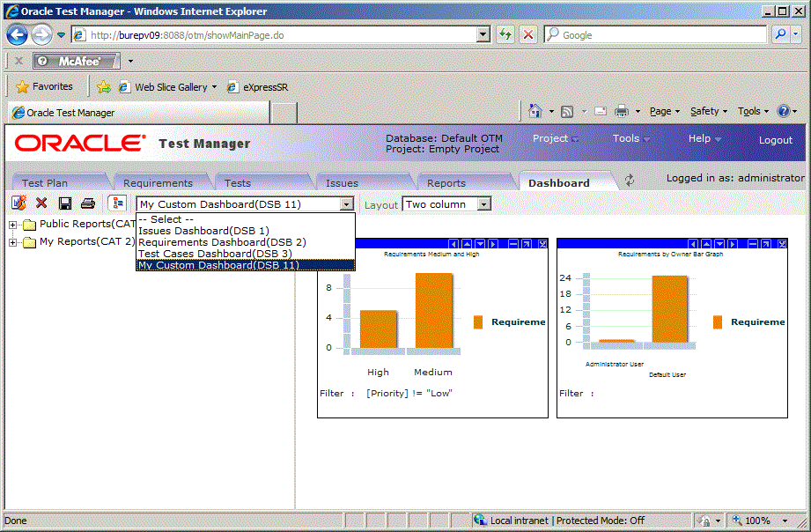
Task: Move Requirements by Owner panel left
Action: pyautogui.click(x=693, y=244)
